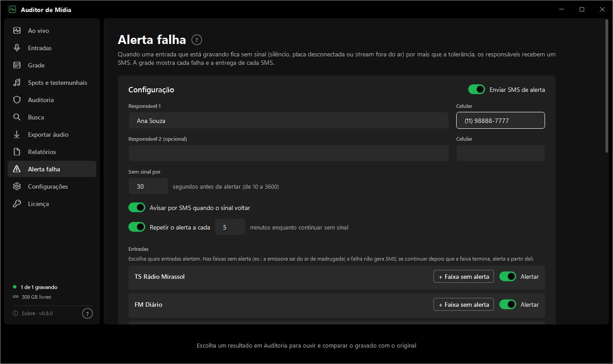This screenshot has width=613, height=364.
Task: Click the Ao vivo waveform icon
Action: click(17, 31)
